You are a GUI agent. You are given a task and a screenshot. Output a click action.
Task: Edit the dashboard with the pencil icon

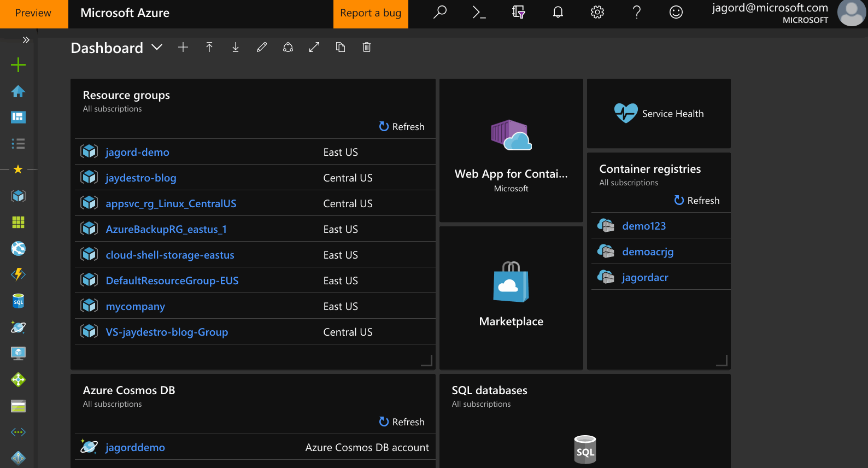[262, 48]
